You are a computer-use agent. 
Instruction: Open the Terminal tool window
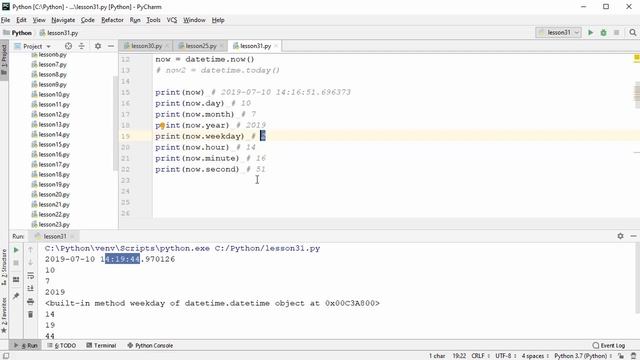coord(101,345)
